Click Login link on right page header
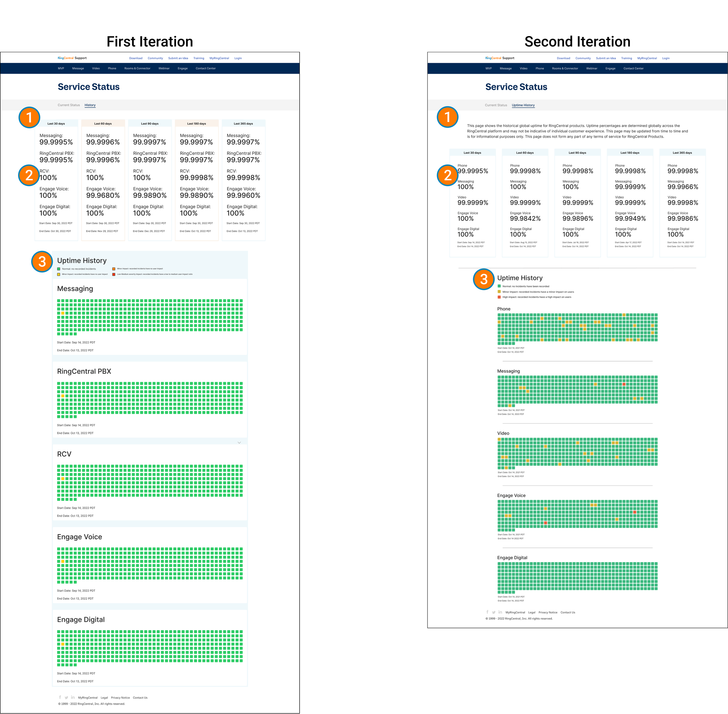The height and width of the screenshot is (714, 728). (666, 58)
